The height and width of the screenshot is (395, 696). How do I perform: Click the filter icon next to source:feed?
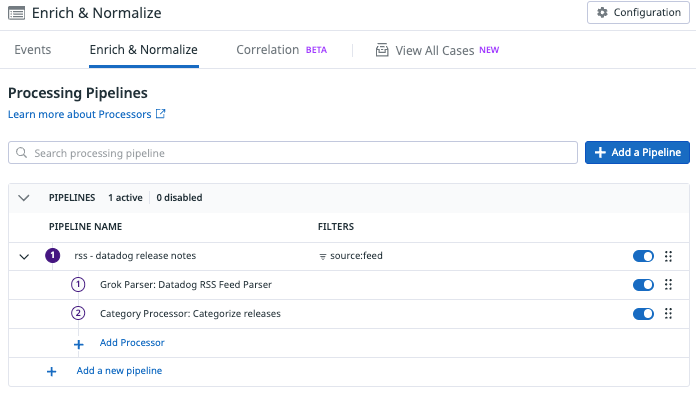(x=323, y=257)
